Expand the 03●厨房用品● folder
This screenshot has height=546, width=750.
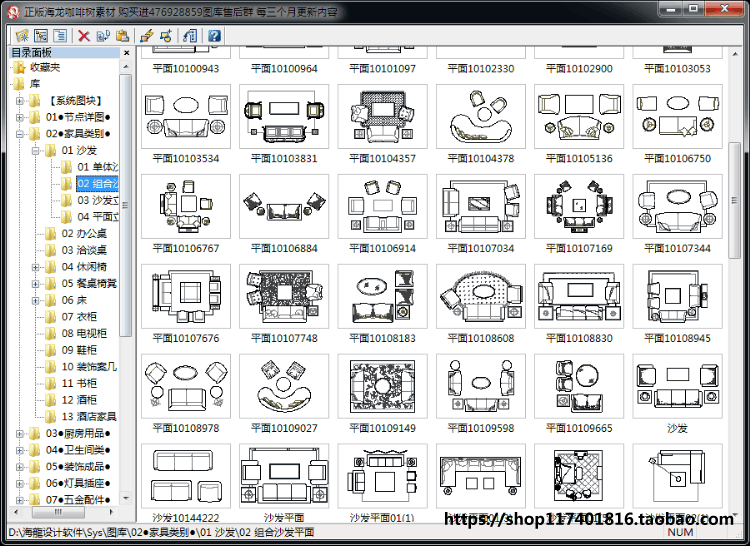point(20,434)
